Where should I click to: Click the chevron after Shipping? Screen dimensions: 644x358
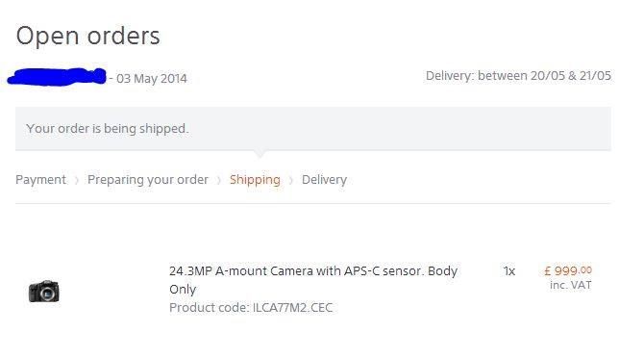click(291, 180)
